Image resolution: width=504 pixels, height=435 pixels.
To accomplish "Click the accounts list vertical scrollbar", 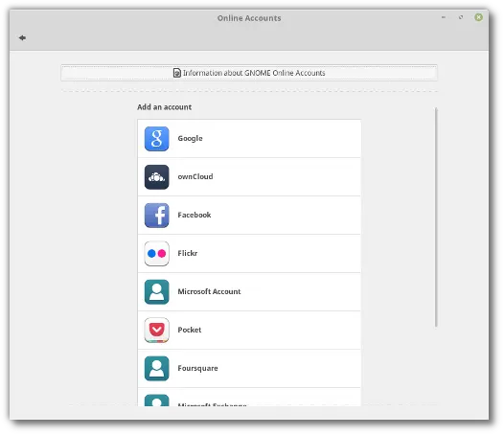I will click(x=436, y=217).
